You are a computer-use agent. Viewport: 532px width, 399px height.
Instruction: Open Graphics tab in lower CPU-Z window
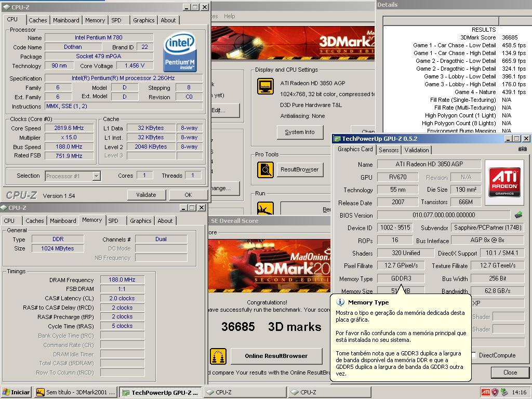click(x=140, y=221)
